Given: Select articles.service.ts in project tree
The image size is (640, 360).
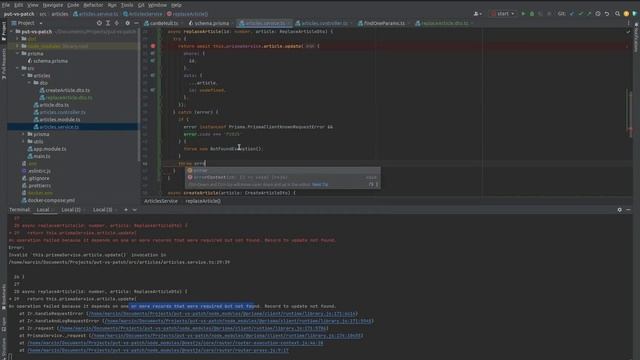Looking at the screenshot, I should pyautogui.click(x=56, y=127).
